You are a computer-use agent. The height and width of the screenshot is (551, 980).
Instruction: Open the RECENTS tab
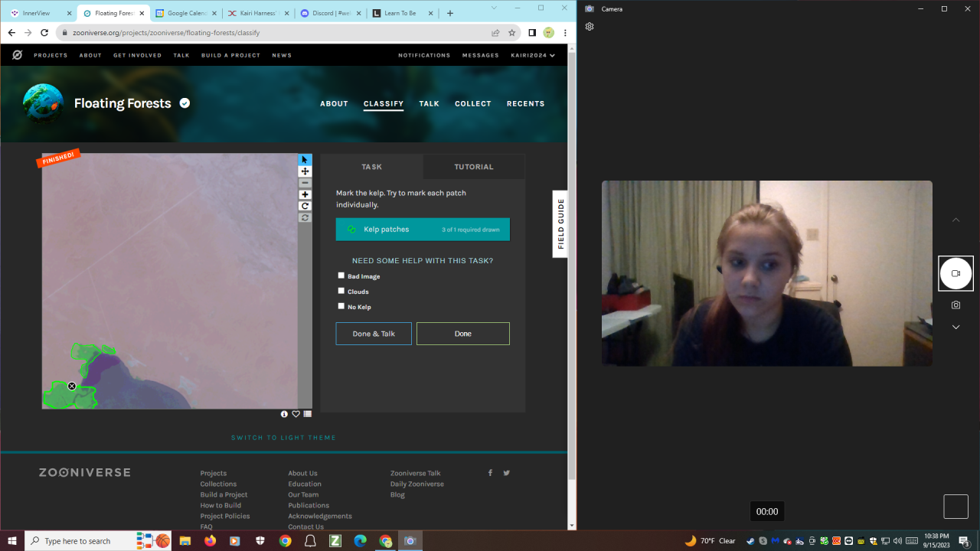(525, 103)
